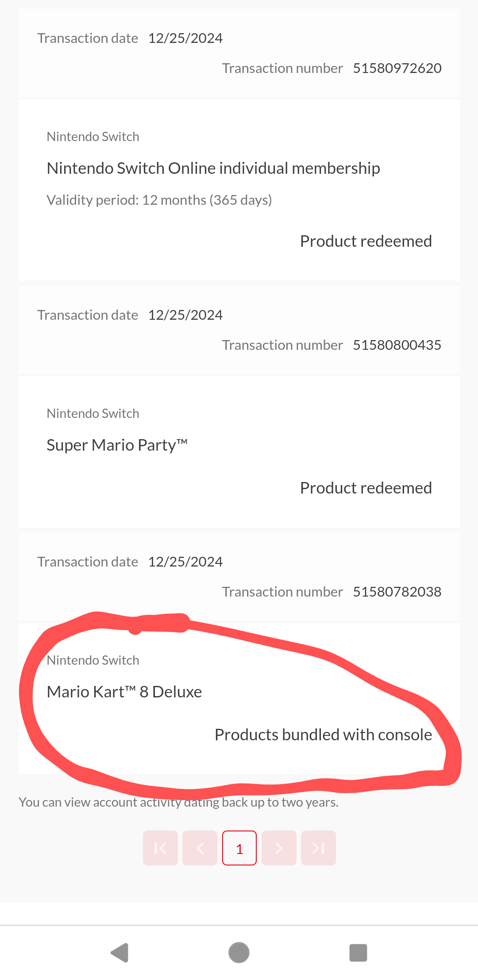Tap the membership validity period text
This screenshot has width=478, height=980.
pyautogui.click(x=159, y=200)
